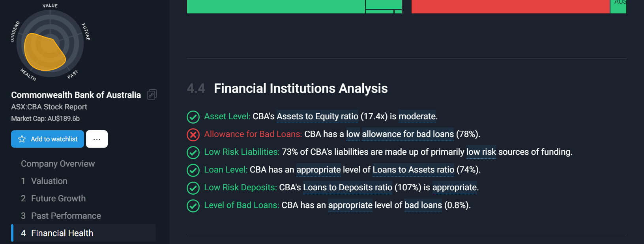
Task: Open the three-dot more options menu
Action: [x=97, y=139]
